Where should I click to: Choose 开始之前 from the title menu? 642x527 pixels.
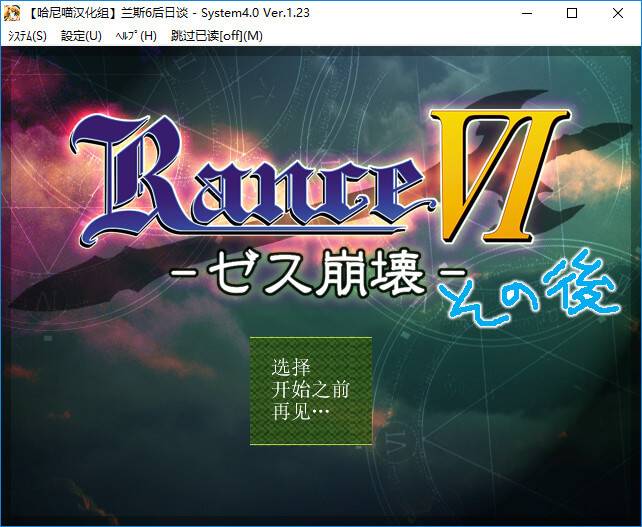click(x=310, y=389)
